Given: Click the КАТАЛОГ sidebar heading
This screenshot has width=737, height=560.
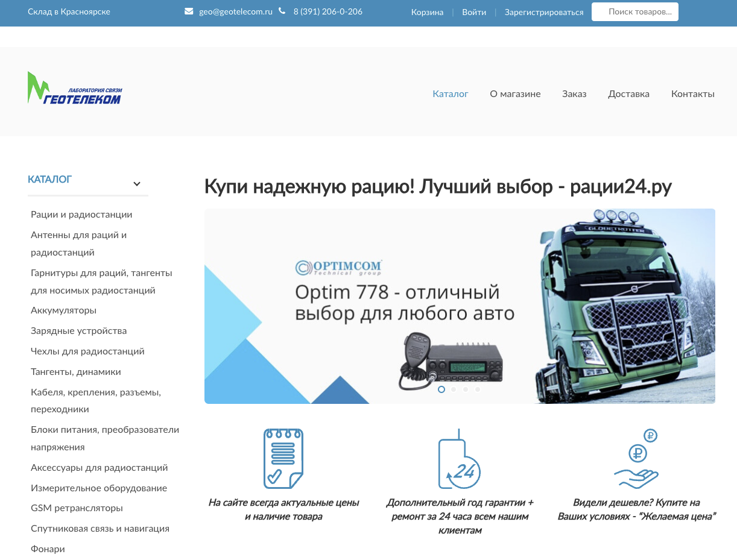Looking at the screenshot, I should (x=49, y=179).
